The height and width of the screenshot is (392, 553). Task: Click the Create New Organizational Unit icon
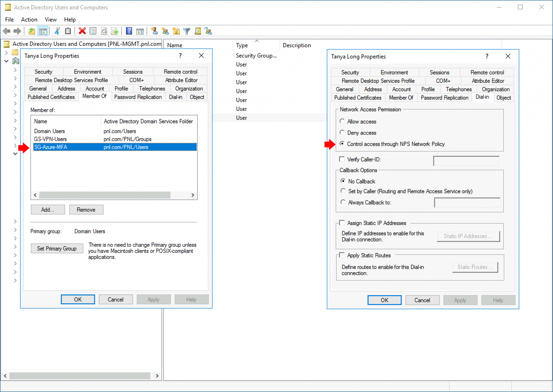[176, 31]
